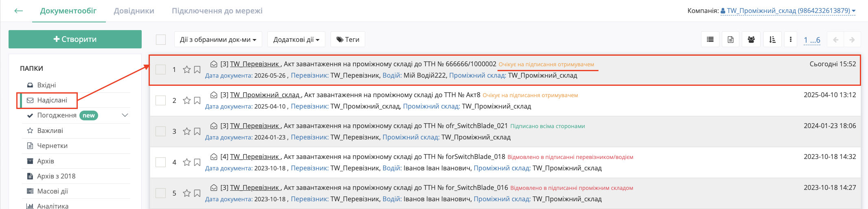Check the box for document row 5
This screenshot has height=209, width=868.
pos(161,193)
